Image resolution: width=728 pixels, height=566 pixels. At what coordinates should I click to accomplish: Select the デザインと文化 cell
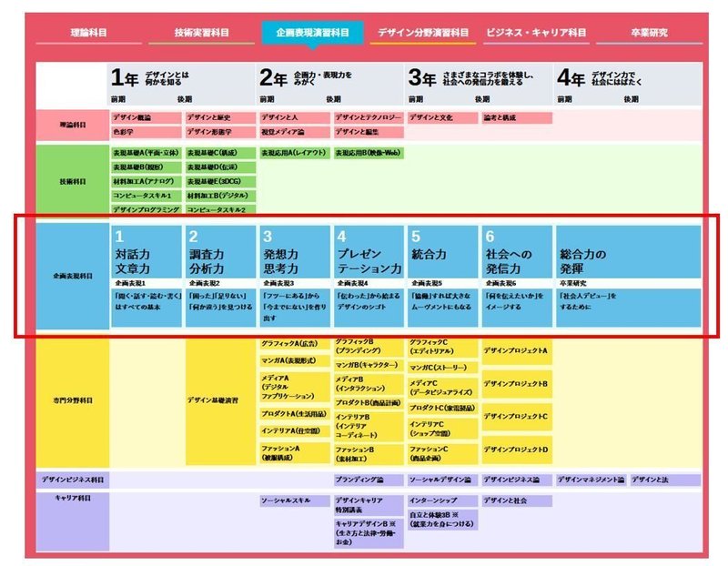click(x=443, y=118)
